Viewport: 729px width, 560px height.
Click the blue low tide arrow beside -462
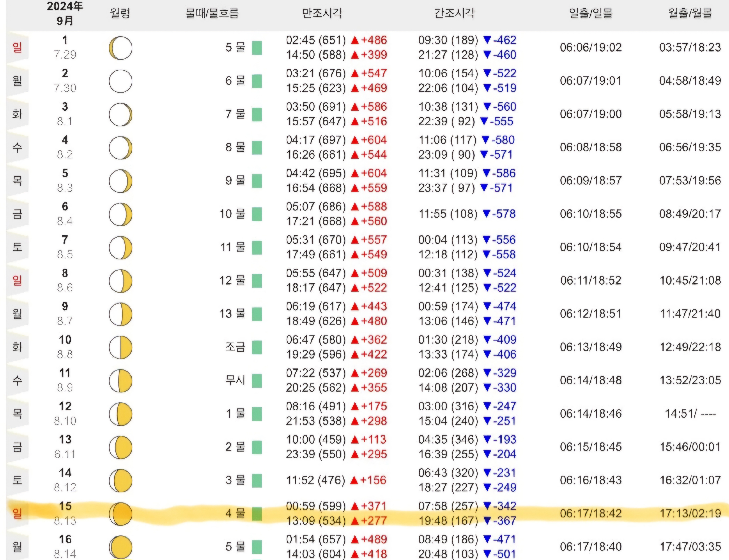[x=487, y=40]
